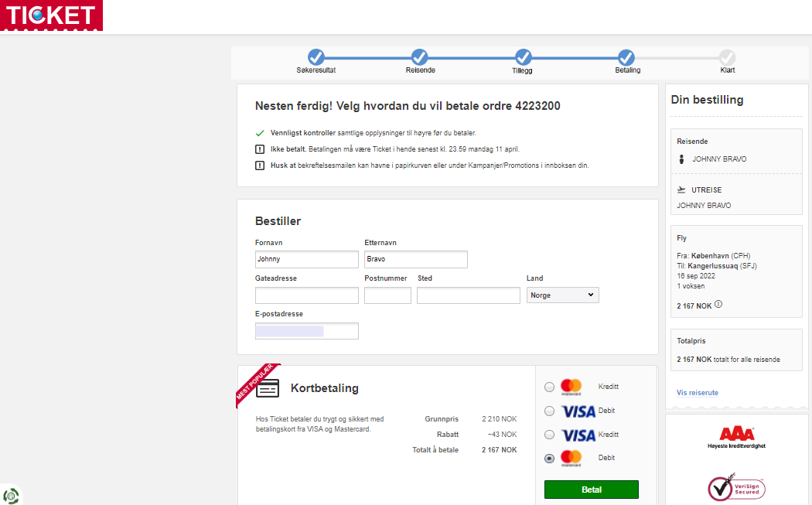Go to the Klart step label
The height and width of the screenshot is (505, 812).
pos(728,70)
